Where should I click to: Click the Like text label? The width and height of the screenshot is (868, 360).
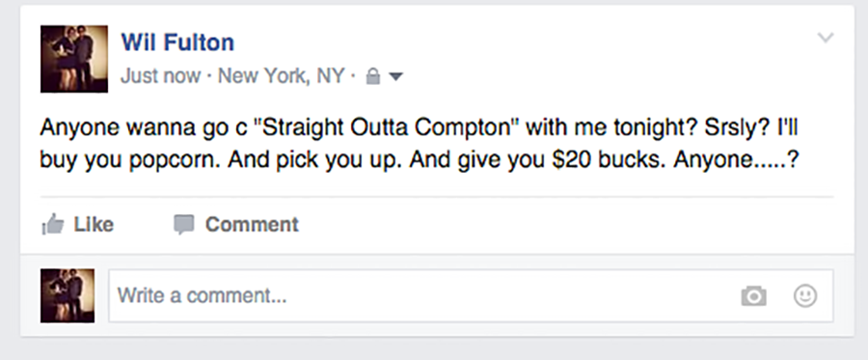(94, 224)
